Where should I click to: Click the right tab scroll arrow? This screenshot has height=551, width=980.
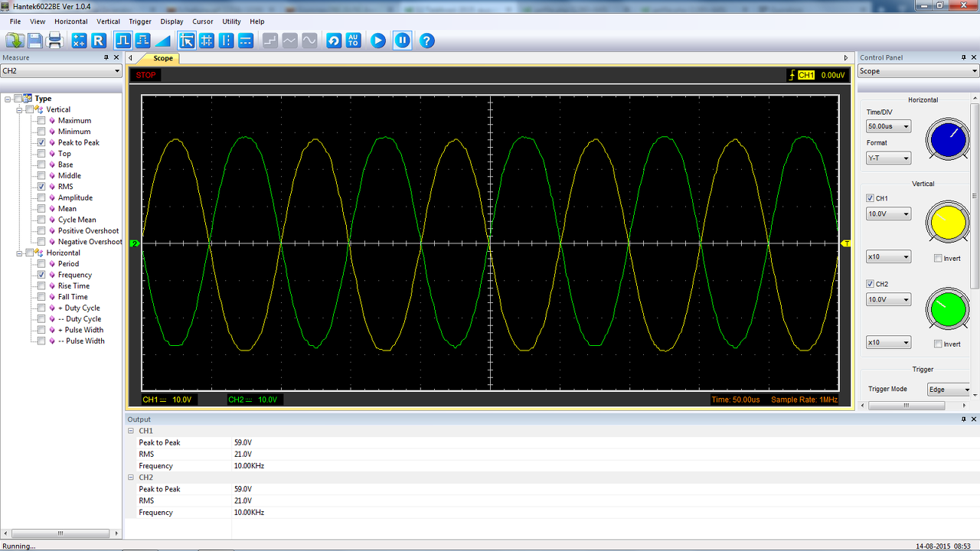click(x=846, y=58)
